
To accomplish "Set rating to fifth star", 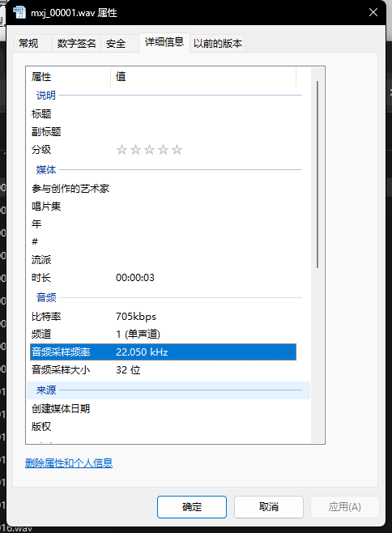I will (177, 150).
